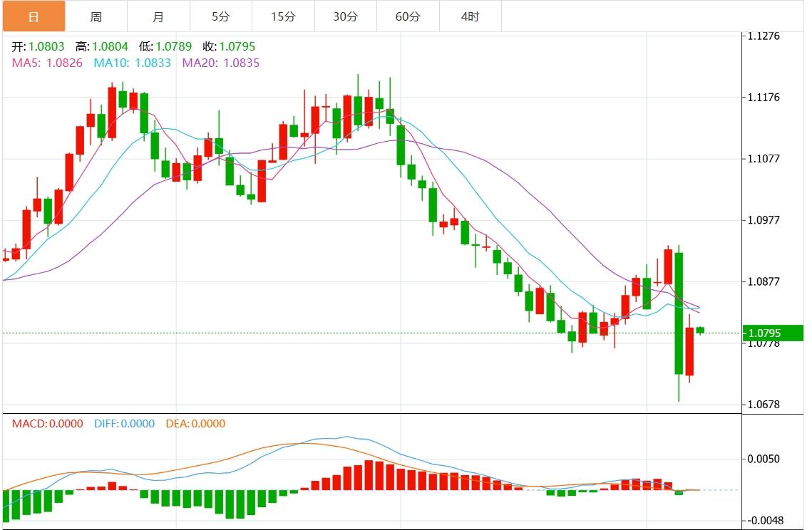This screenshot has height=530, width=812.
Task: Select the DEA indicator label
Action: point(195,424)
